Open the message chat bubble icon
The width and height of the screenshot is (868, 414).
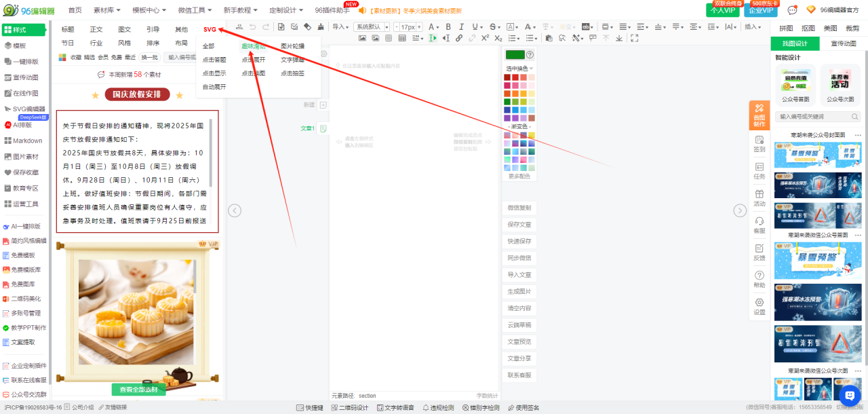pyautogui.click(x=792, y=10)
